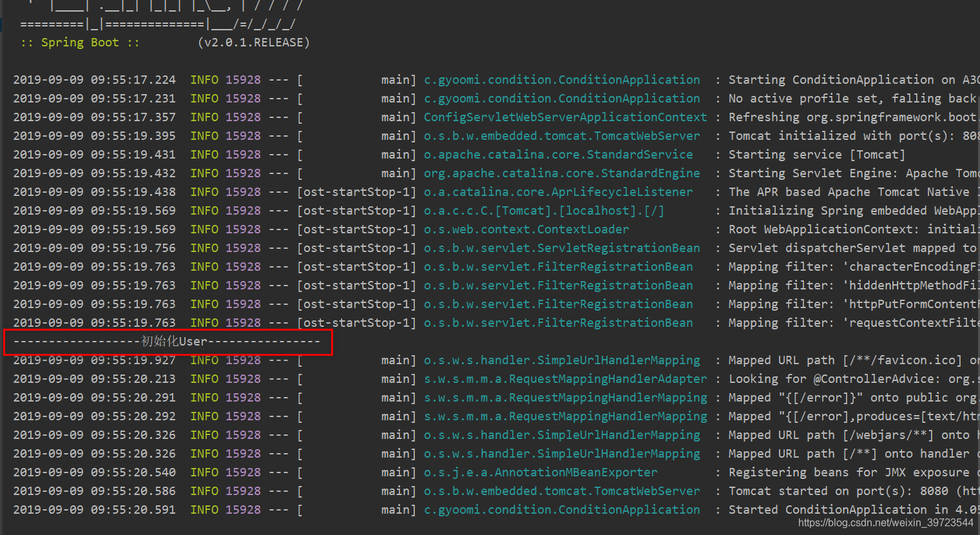Click the Tomcat started on port 8080 entry
This screenshot has width=980, height=535.
tap(561, 491)
